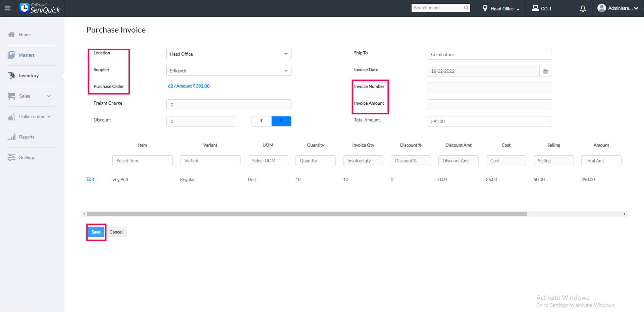
Task: Focus the Cost entry field
Action: coord(506,161)
